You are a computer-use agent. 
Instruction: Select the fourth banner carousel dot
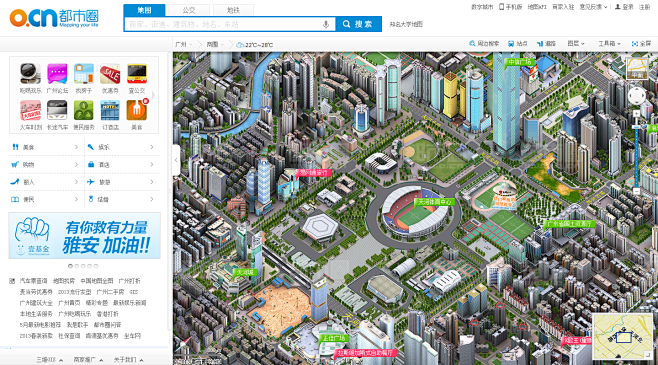pos(89,266)
